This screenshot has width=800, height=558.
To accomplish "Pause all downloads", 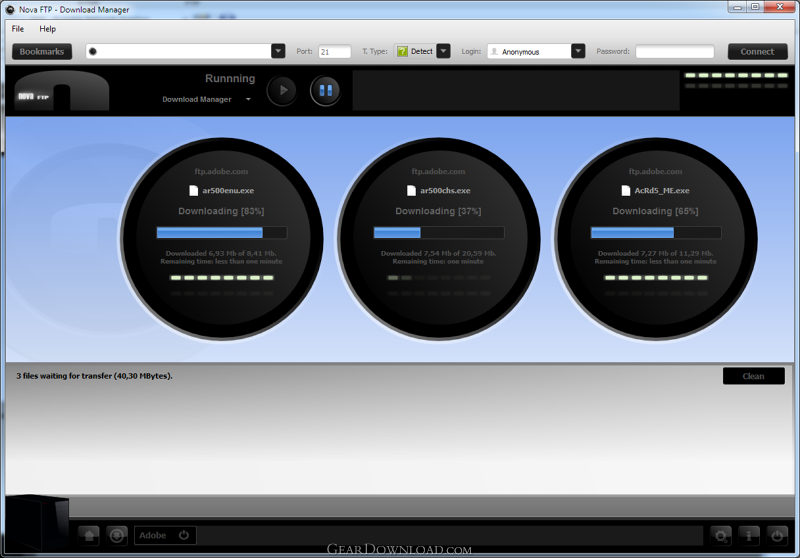I will [326, 90].
